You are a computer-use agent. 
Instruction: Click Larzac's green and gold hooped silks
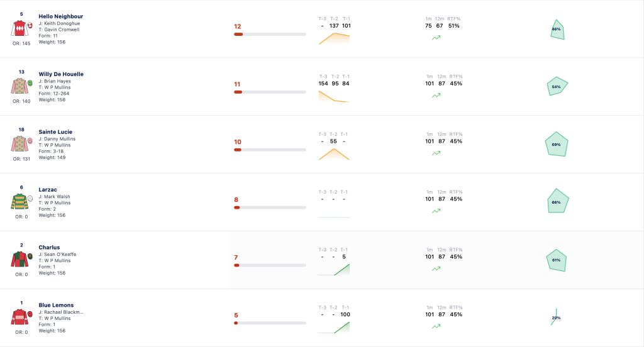point(19,201)
